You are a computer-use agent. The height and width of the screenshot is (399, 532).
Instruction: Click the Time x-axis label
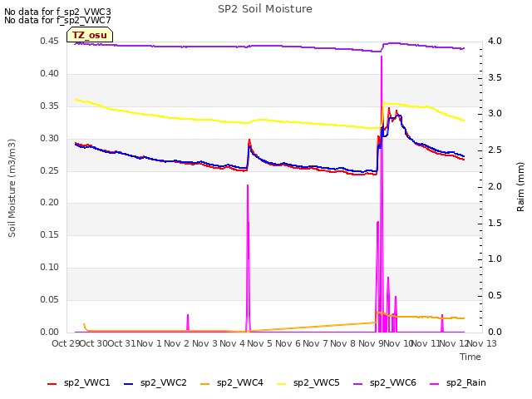470,357
